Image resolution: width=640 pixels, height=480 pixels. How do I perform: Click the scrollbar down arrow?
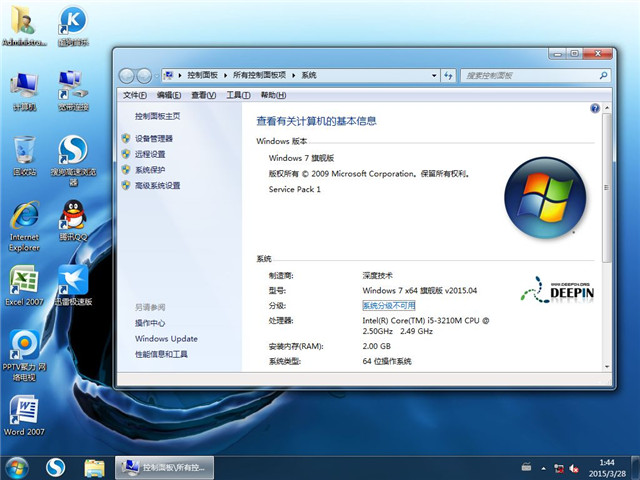tap(607, 366)
